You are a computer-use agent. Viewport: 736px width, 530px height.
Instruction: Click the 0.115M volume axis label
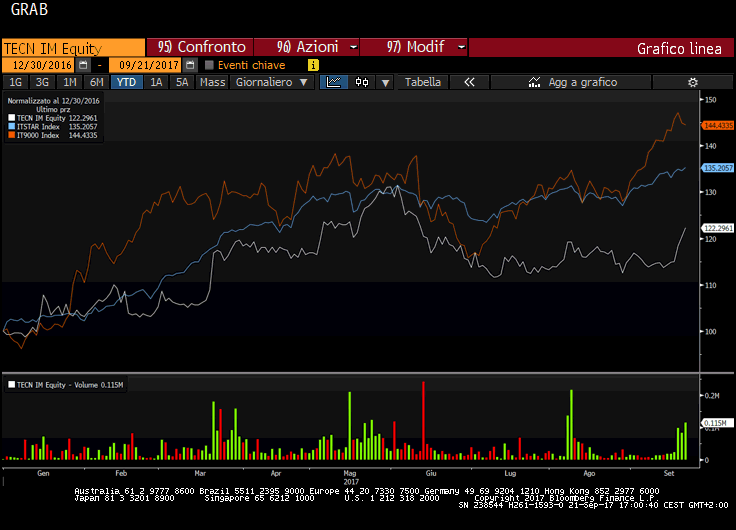717,423
